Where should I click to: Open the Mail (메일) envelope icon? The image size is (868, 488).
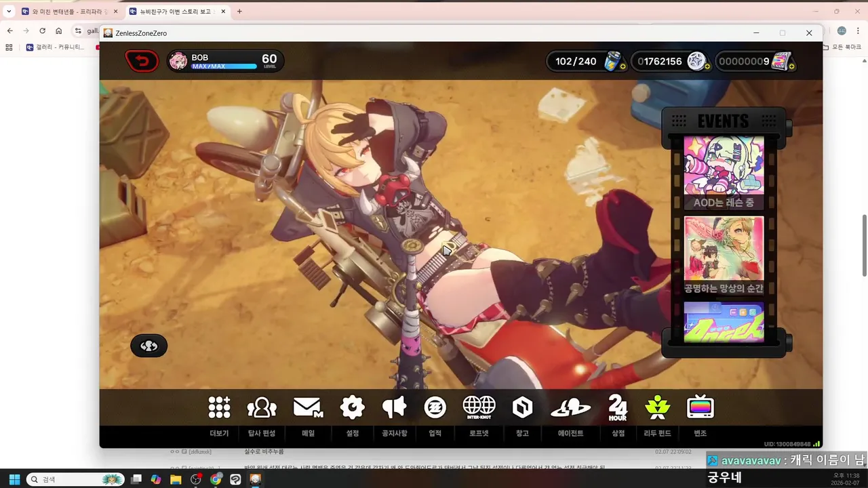point(308,407)
